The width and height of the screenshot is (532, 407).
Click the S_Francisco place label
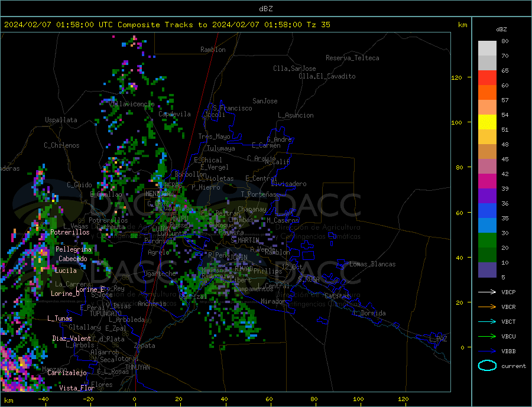pos(232,108)
